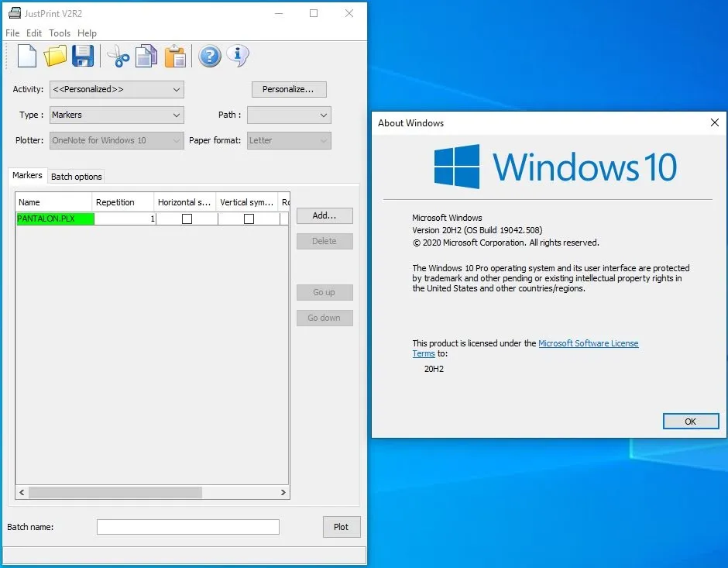Click the scissors Cut icon
The height and width of the screenshot is (568, 728).
[118, 56]
